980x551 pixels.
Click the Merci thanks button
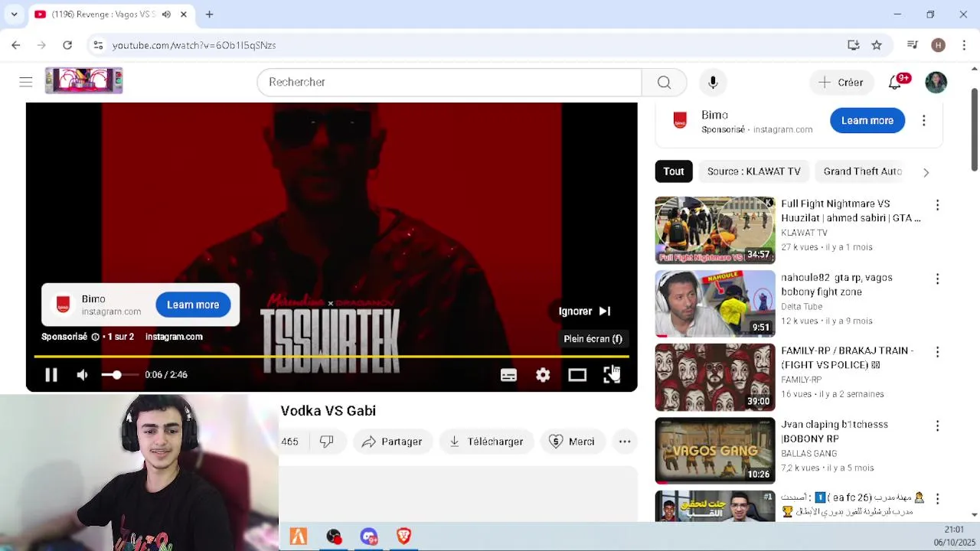573,442
